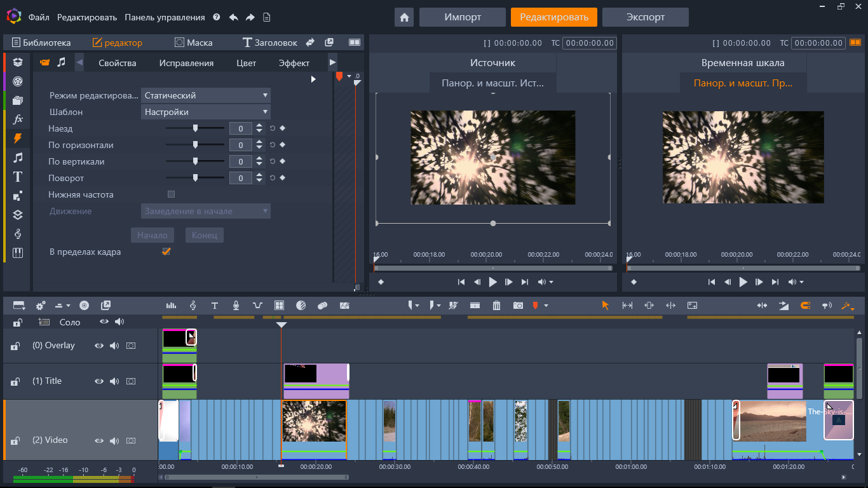868x488 pixels.
Task: Click the 'Наезд' zoom slider handle
Action: (x=196, y=128)
